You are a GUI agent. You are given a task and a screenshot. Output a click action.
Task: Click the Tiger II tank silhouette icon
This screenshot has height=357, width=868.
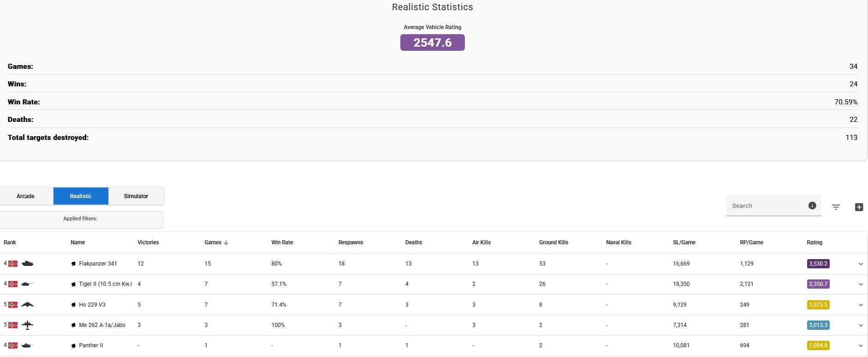pyautogui.click(x=27, y=284)
